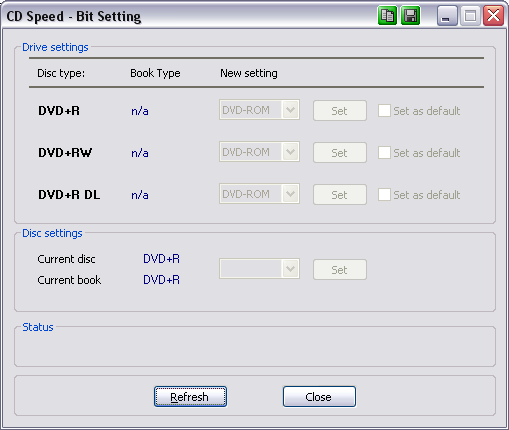Click the DVD+R value beside Current disc
Image resolution: width=509 pixels, height=430 pixels.
pos(161,259)
